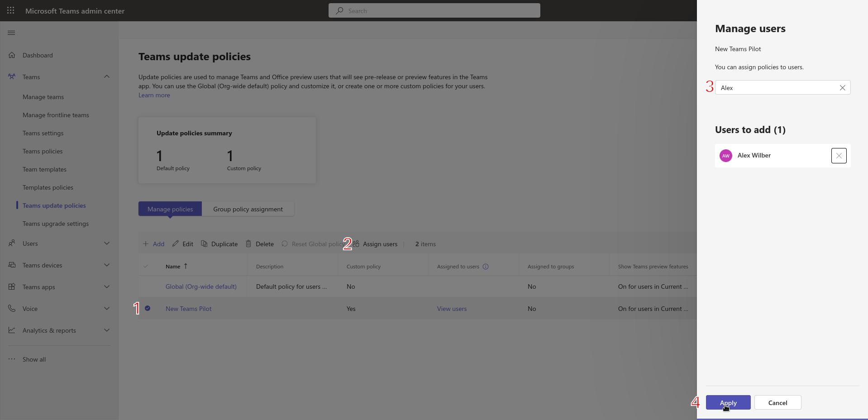The width and height of the screenshot is (868, 420).
Task: Toggle the select all rows checkmark
Action: coord(146,267)
